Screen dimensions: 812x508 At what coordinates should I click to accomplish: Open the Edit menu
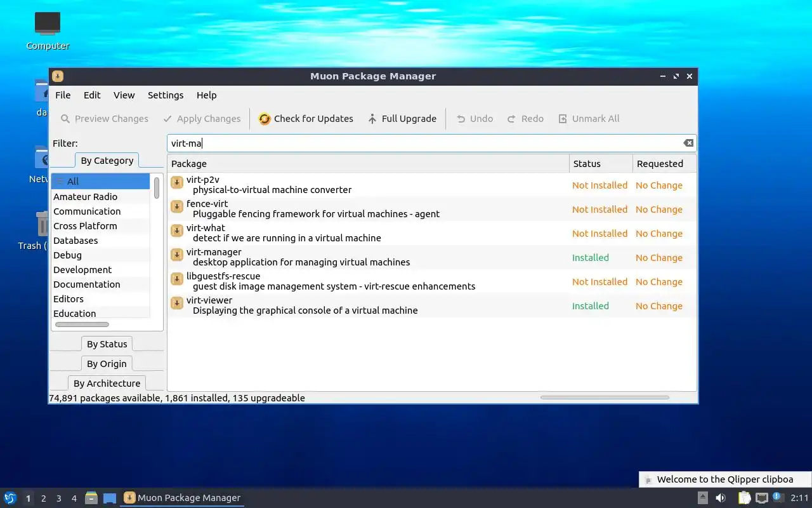point(92,95)
